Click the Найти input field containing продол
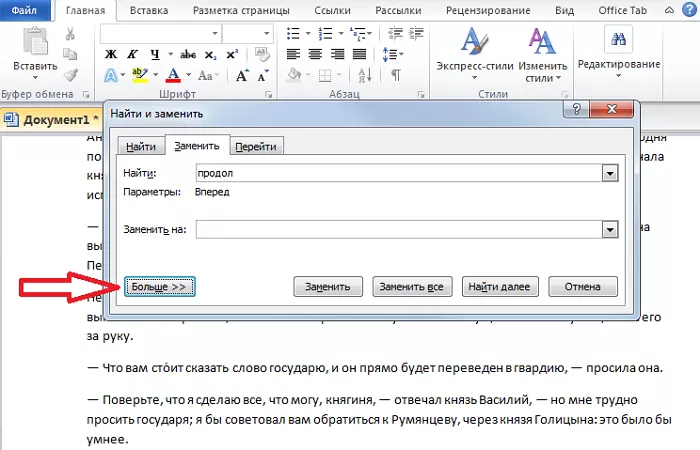 pyautogui.click(x=399, y=173)
